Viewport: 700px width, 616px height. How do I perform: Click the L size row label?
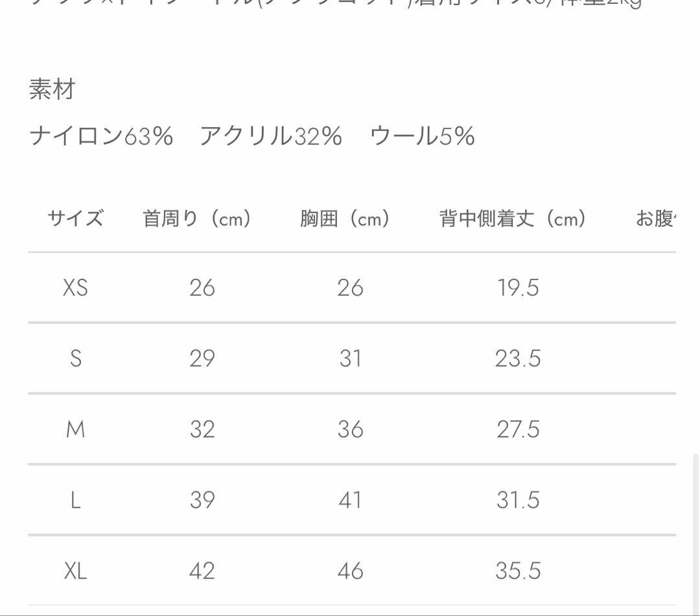click(x=75, y=500)
